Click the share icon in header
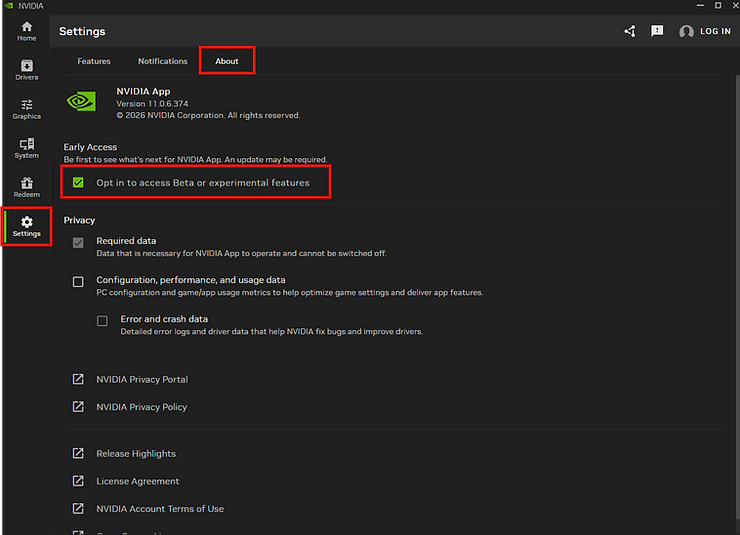Screen dimensions: 740x535 click(630, 31)
